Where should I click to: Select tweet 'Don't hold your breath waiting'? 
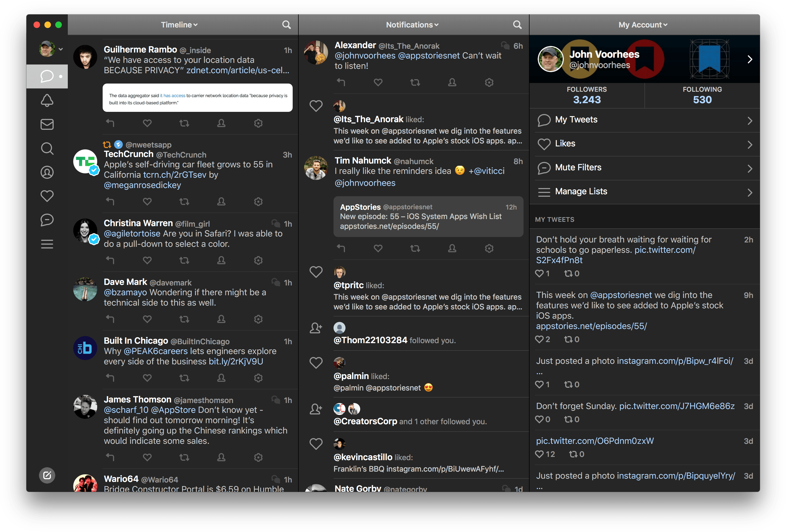pyautogui.click(x=645, y=257)
